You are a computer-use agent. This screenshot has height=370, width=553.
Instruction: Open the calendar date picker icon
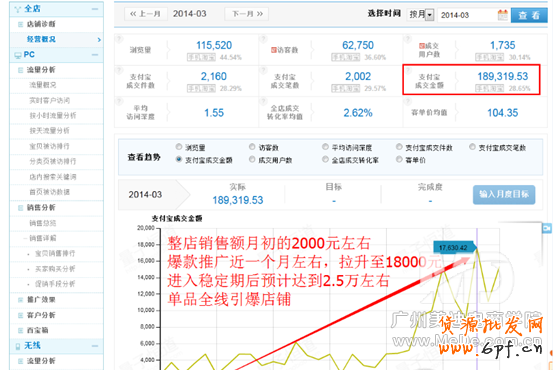click(x=503, y=15)
